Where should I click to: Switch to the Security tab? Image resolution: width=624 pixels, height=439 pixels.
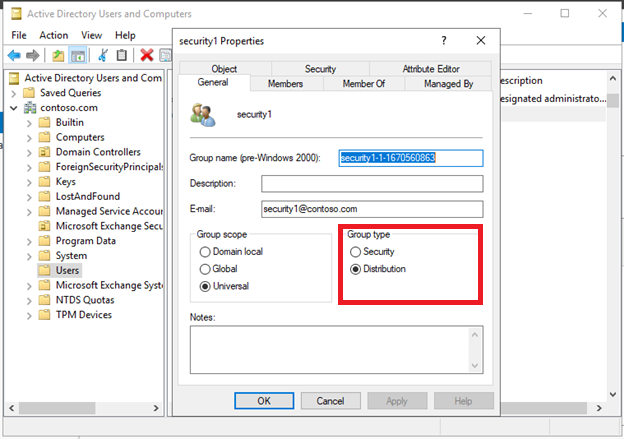pos(320,69)
